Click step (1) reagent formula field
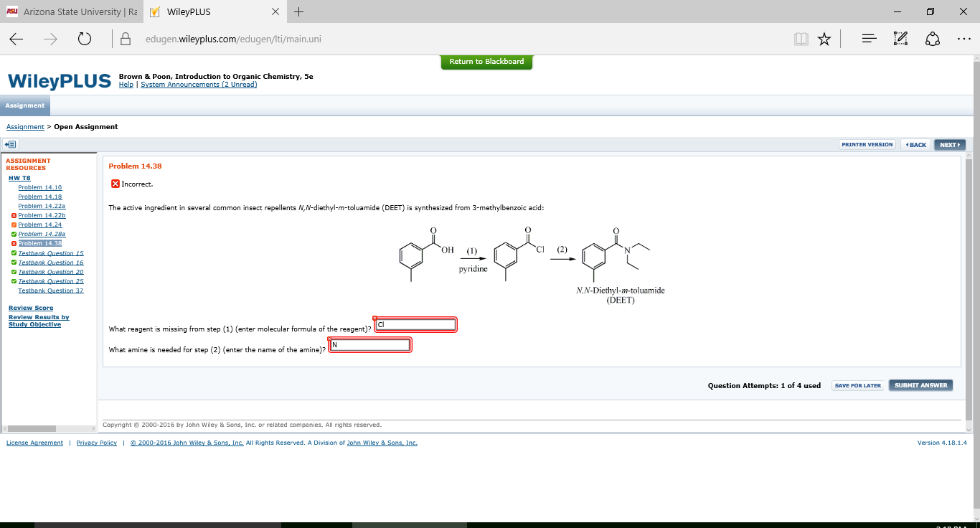This screenshot has width=980, height=528. click(x=415, y=325)
